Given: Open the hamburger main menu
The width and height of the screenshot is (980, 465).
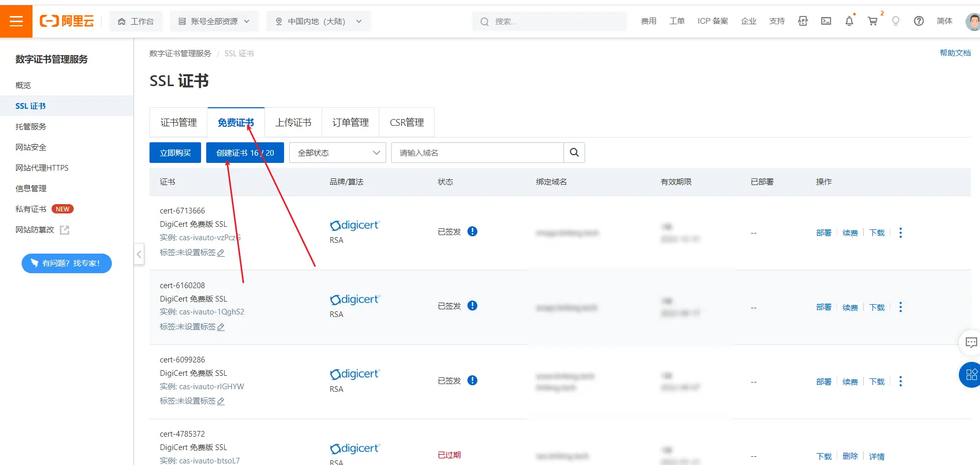Looking at the screenshot, I should click(16, 21).
